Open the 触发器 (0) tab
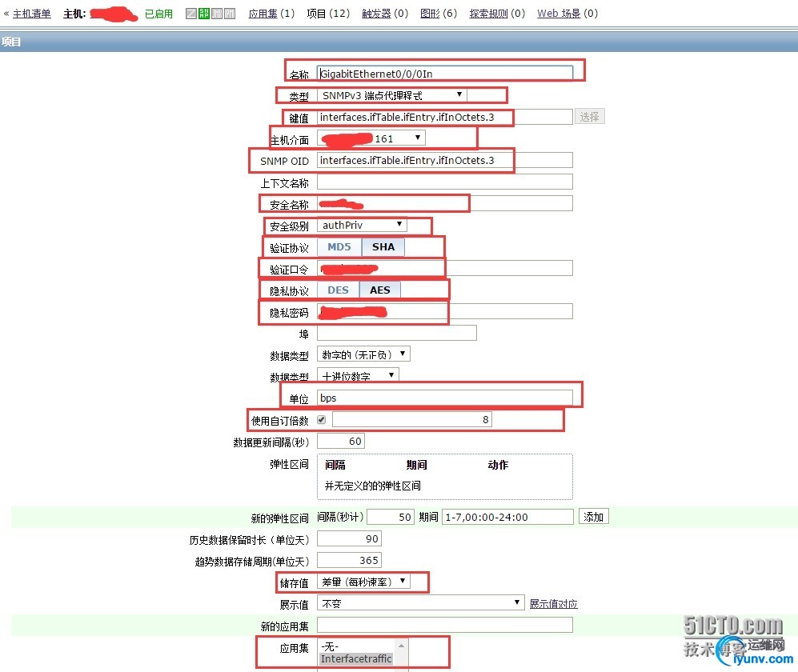The height and width of the screenshot is (672, 798). click(385, 14)
